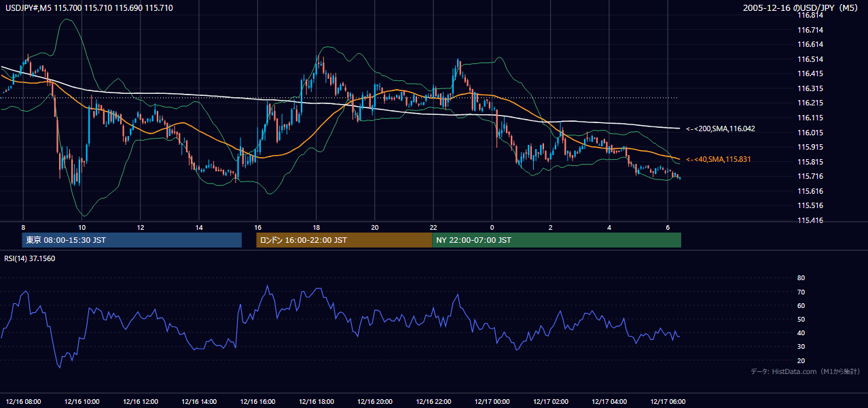The width and height of the screenshot is (868, 408).
Task: Click the hour tick 16 under the price chart
Action: click(x=257, y=227)
